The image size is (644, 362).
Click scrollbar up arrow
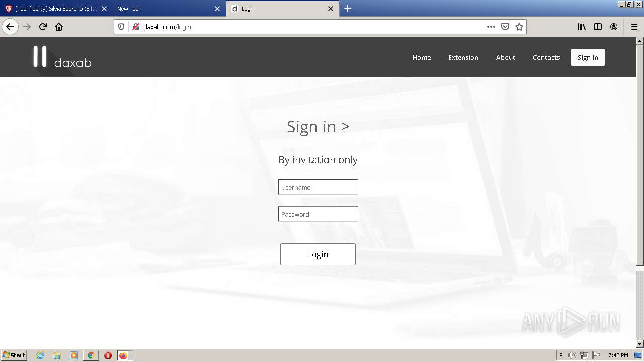click(x=640, y=41)
